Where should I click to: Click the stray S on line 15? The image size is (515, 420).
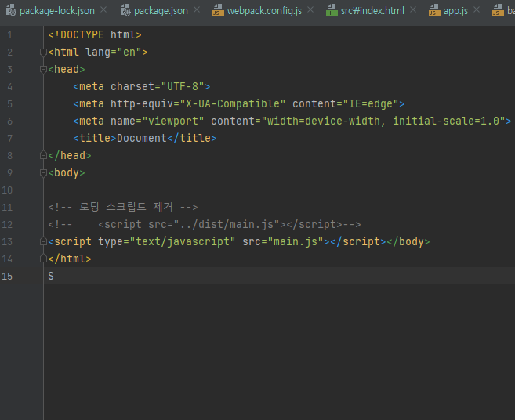(51, 276)
